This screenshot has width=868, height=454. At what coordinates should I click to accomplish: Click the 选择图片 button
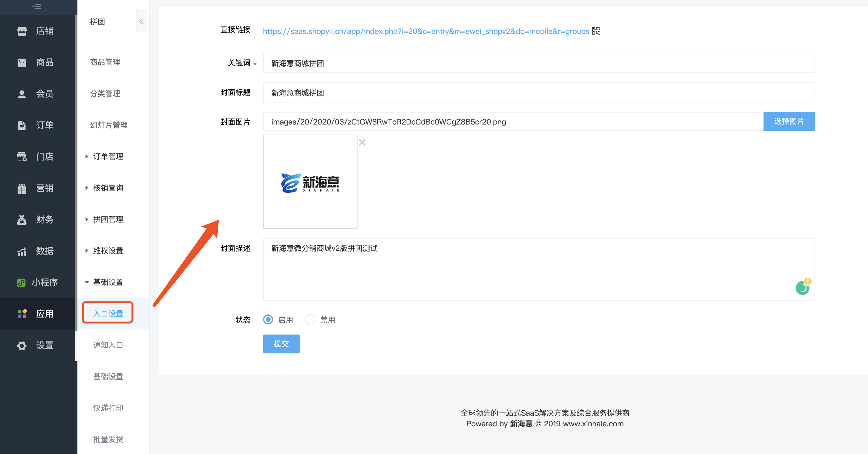pos(789,121)
